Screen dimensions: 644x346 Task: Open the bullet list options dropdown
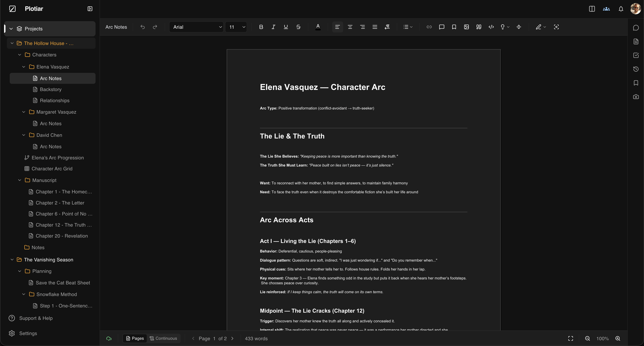pos(408,27)
